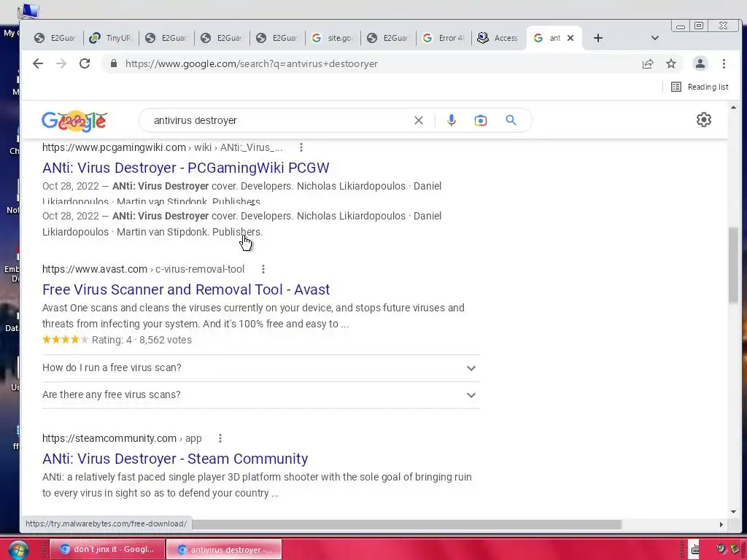Start voice search with microphone
Screen dimensions: 747x560
tap(451, 120)
